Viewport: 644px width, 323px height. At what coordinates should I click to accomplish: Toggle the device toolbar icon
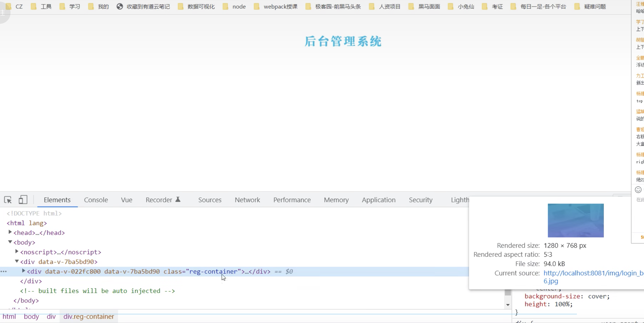[23, 200]
